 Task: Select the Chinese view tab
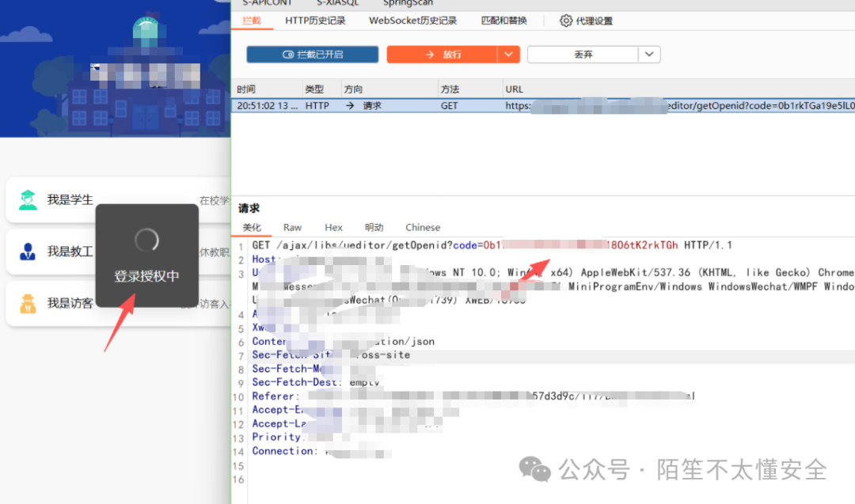point(422,227)
